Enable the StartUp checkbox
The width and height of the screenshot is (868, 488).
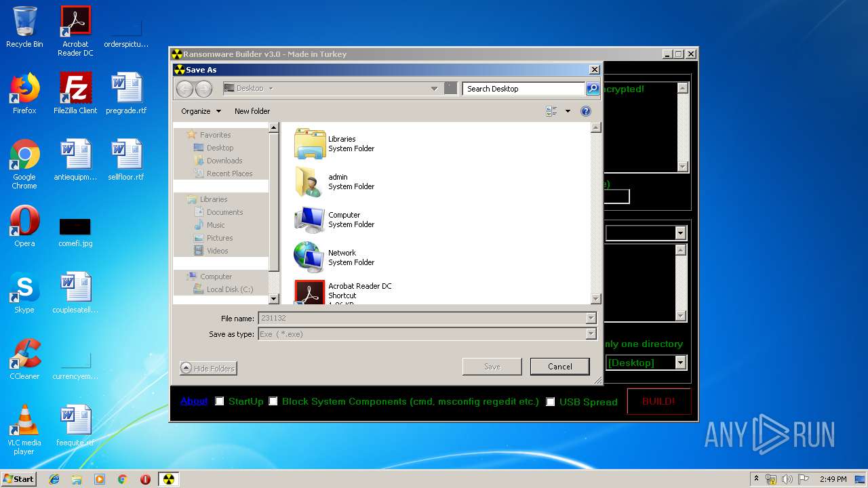219,401
